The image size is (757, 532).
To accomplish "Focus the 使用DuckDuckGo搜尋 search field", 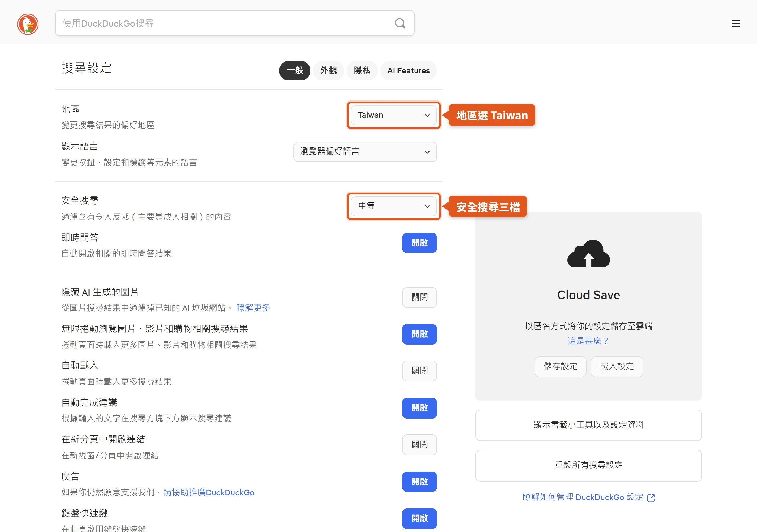I will [234, 23].
